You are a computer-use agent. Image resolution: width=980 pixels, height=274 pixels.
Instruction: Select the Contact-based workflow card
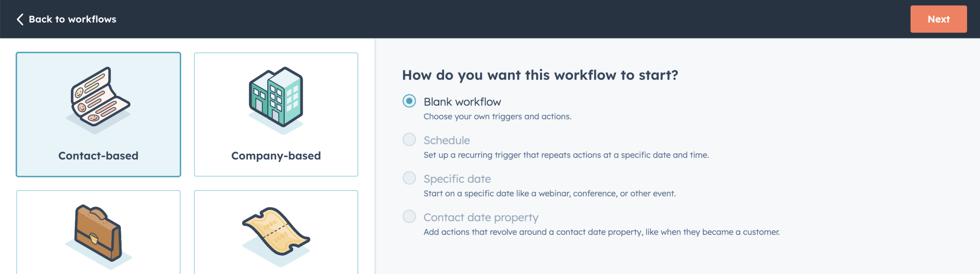(x=98, y=113)
